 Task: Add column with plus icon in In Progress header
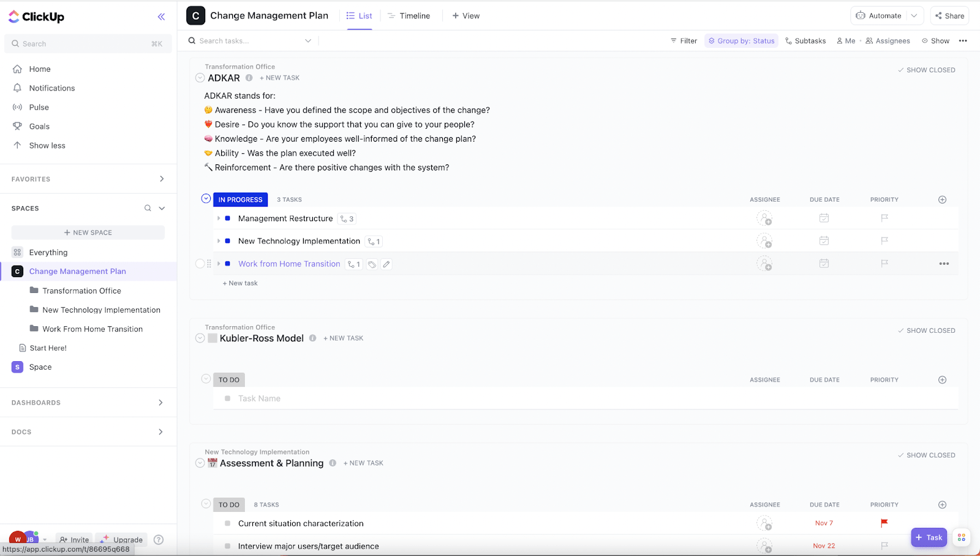click(x=943, y=200)
